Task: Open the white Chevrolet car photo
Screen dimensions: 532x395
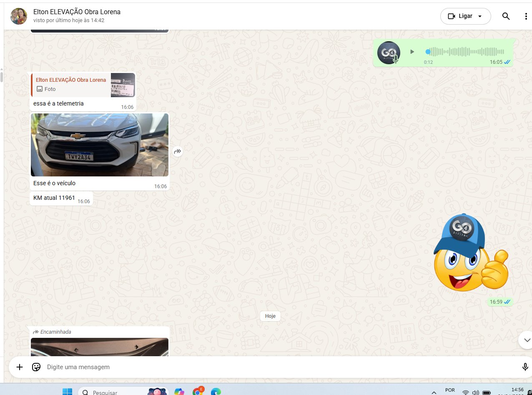Action: pos(100,145)
